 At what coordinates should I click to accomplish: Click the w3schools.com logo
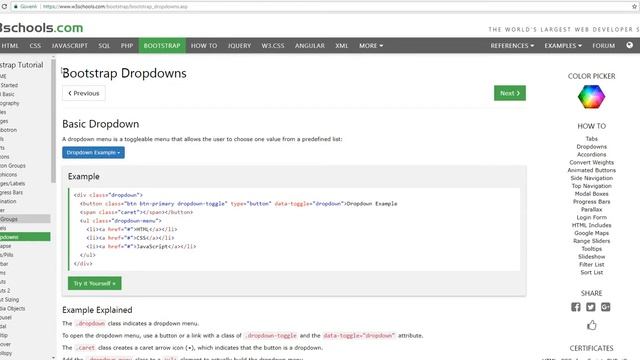(x=41, y=27)
